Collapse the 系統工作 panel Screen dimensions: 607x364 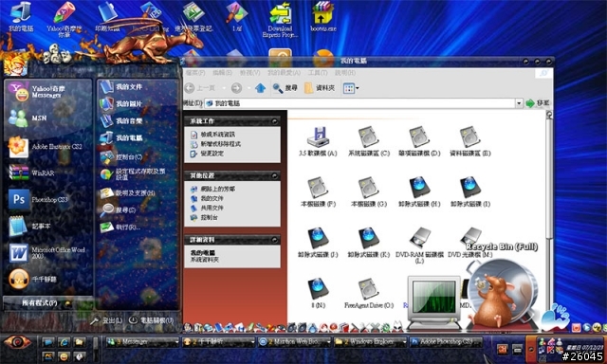click(x=274, y=121)
